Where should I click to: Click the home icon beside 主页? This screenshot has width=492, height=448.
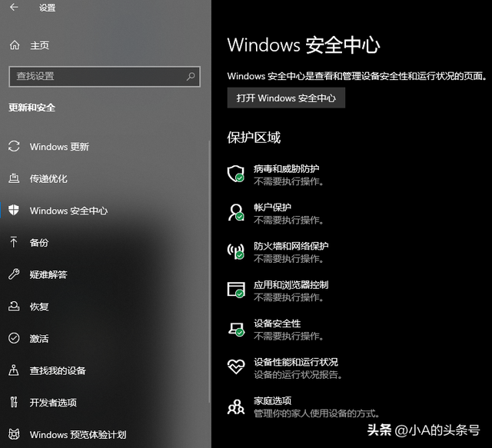click(x=15, y=45)
